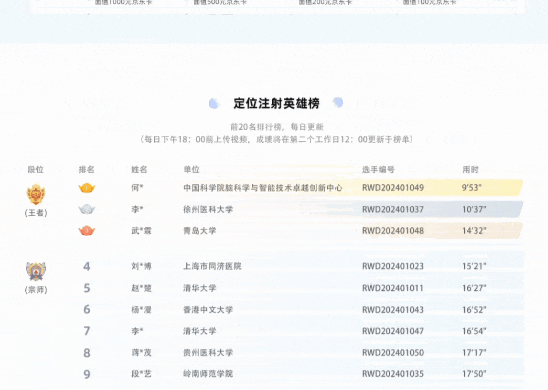Click contestant ID RWD202401023
The height and width of the screenshot is (390, 548).
point(393,266)
